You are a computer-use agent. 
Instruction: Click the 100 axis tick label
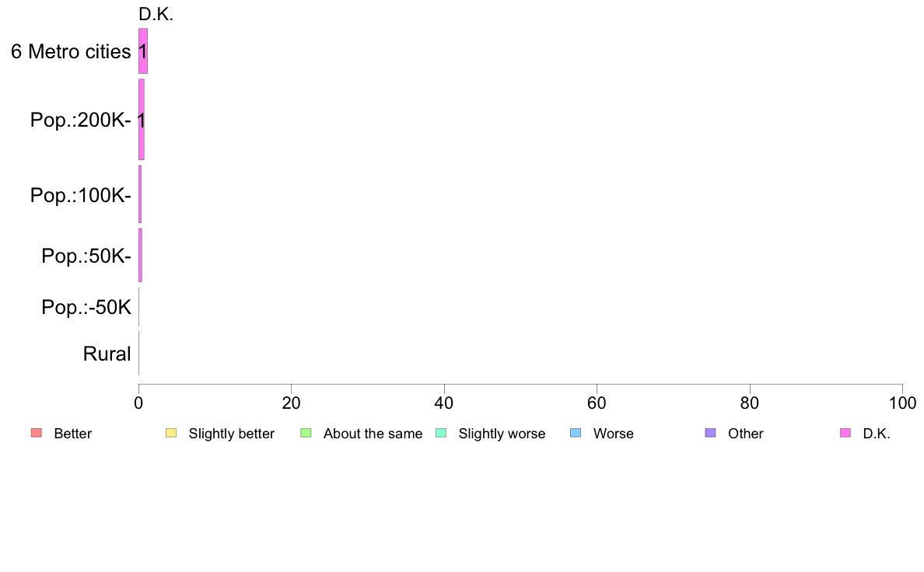pos(902,403)
